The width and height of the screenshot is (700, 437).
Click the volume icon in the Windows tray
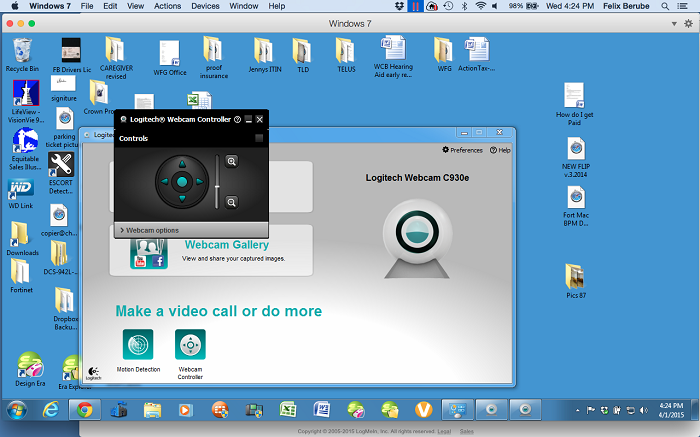643,410
